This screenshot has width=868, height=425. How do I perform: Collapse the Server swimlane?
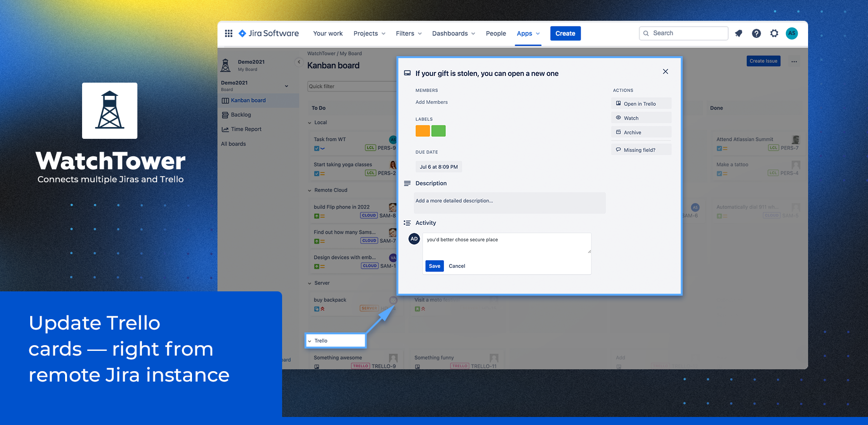coord(310,283)
